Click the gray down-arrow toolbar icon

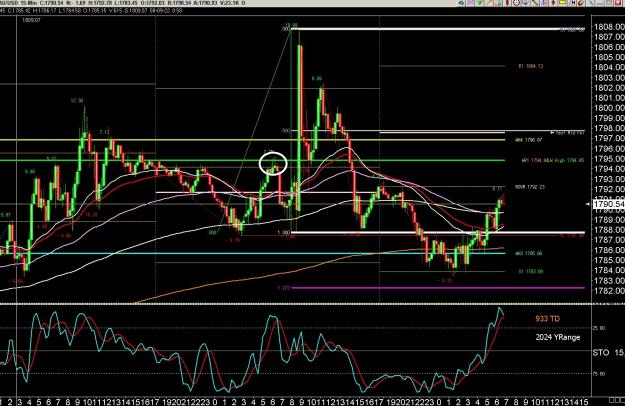[x=525, y=2]
